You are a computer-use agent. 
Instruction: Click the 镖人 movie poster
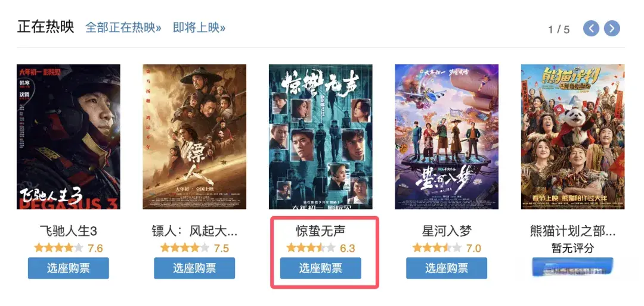tap(194, 136)
